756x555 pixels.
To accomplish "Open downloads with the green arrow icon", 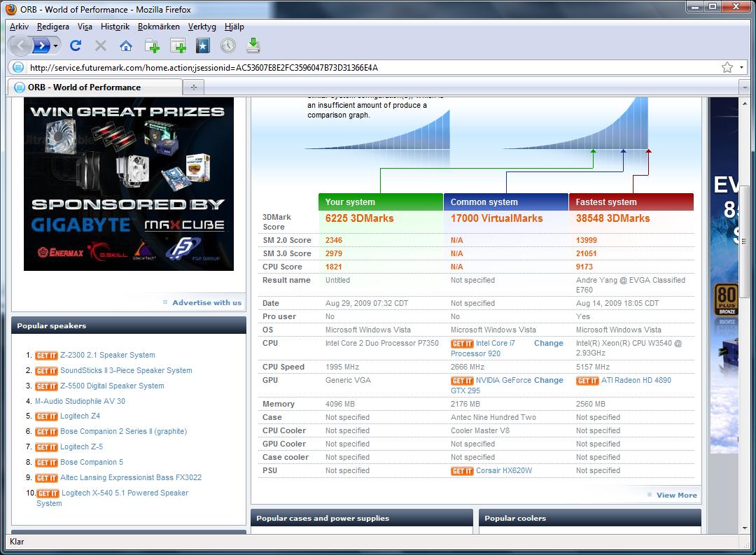I will 253,45.
